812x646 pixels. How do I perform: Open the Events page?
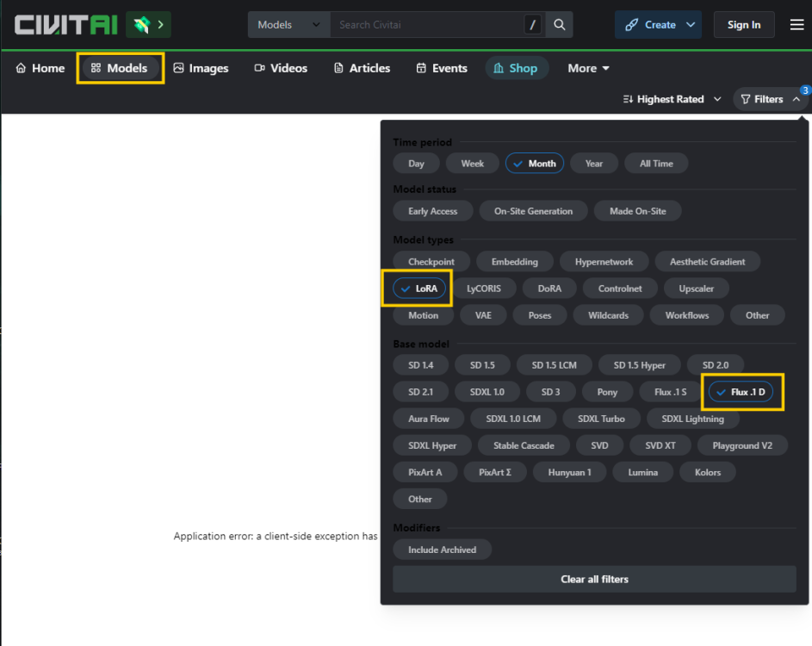coord(441,68)
